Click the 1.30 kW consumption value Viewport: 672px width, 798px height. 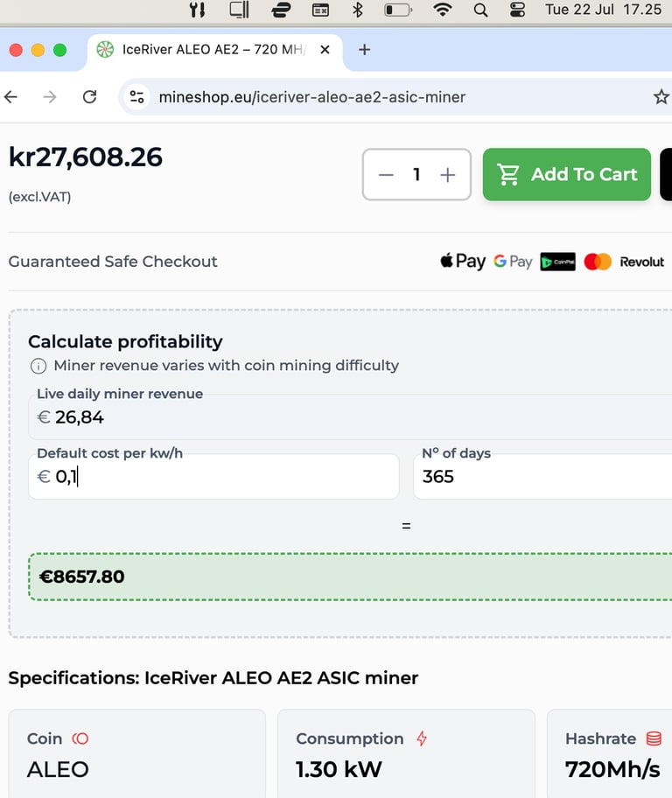point(339,769)
